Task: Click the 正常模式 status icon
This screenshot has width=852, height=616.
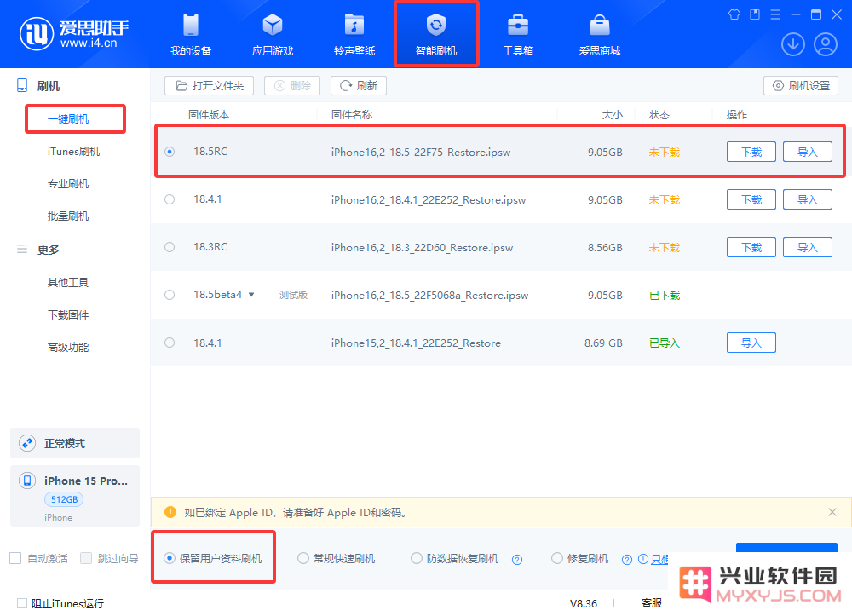Action: pyautogui.click(x=27, y=443)
